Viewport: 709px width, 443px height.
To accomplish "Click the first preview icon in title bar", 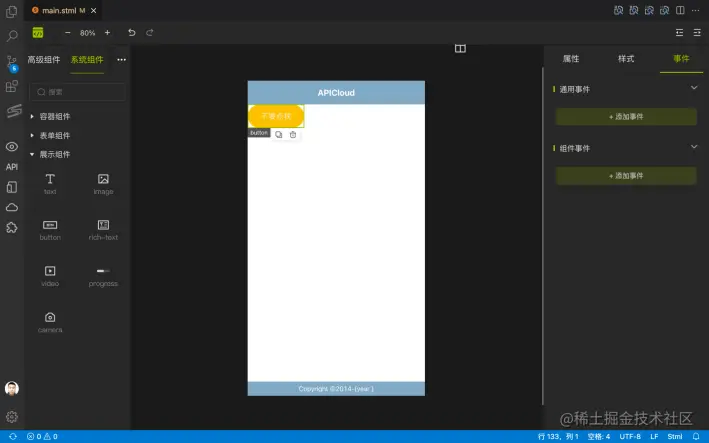I will click(618, 10).
